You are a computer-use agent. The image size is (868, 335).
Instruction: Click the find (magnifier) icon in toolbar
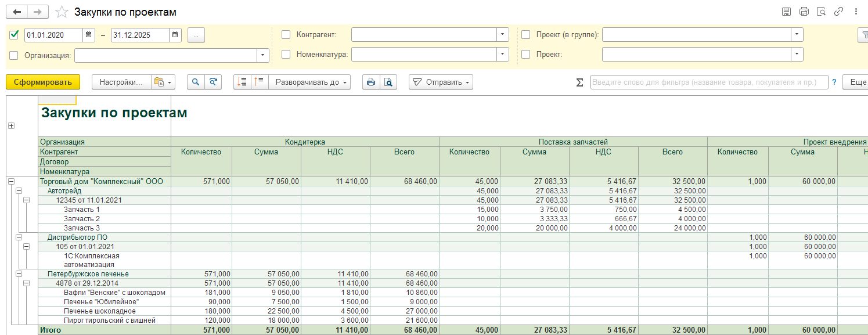196,82
